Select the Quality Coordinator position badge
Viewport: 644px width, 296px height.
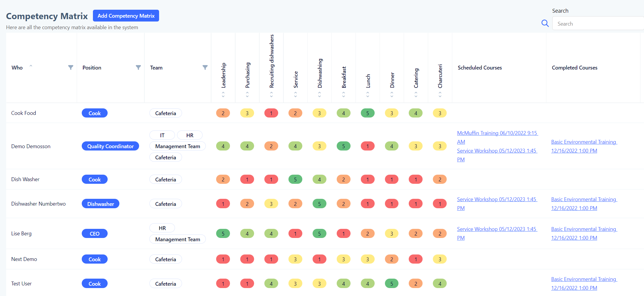pos(110,146)
